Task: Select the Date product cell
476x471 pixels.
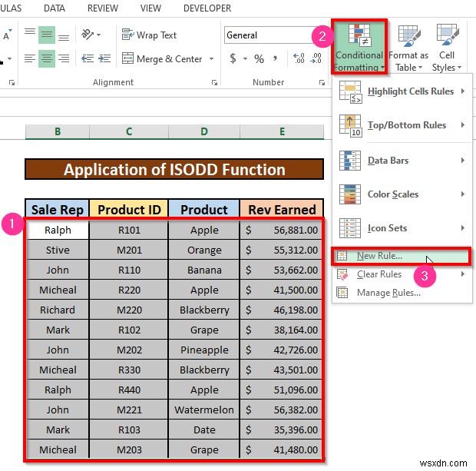Action: [204, 430]
